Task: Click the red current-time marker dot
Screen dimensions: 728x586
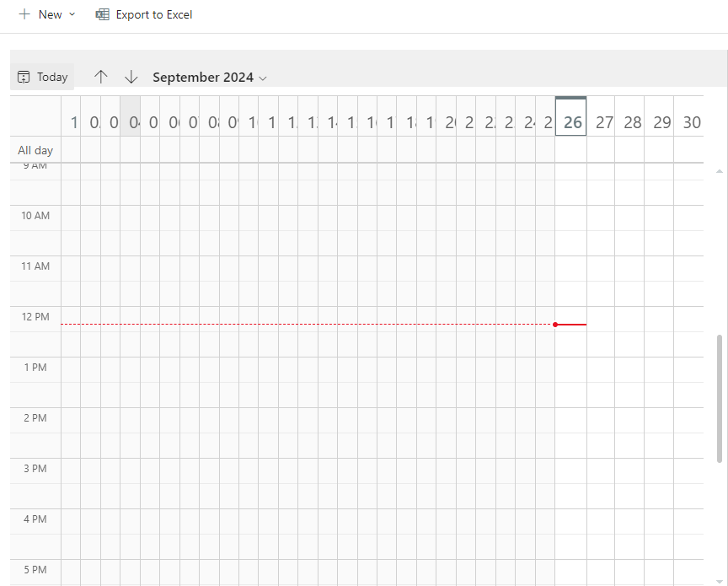Action: tap(555, 325)
